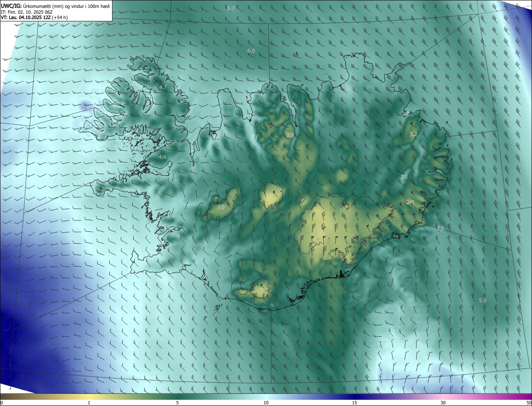Image resolution: width=532 pixels, height=406 pixels.
Task: Click the 4.7 value in Westfjords
Action: pyautogui.click(x=163, y=87)
